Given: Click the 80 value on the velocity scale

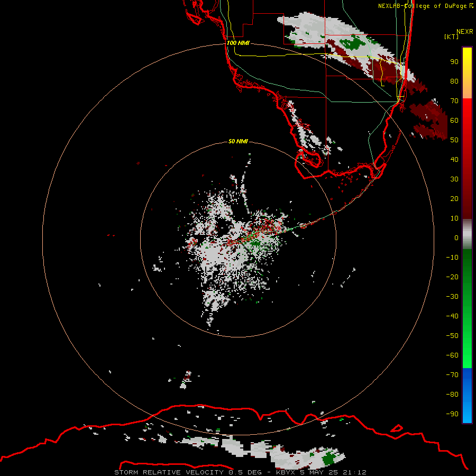Looking at the screenshot, I should [x=454, y=81].
